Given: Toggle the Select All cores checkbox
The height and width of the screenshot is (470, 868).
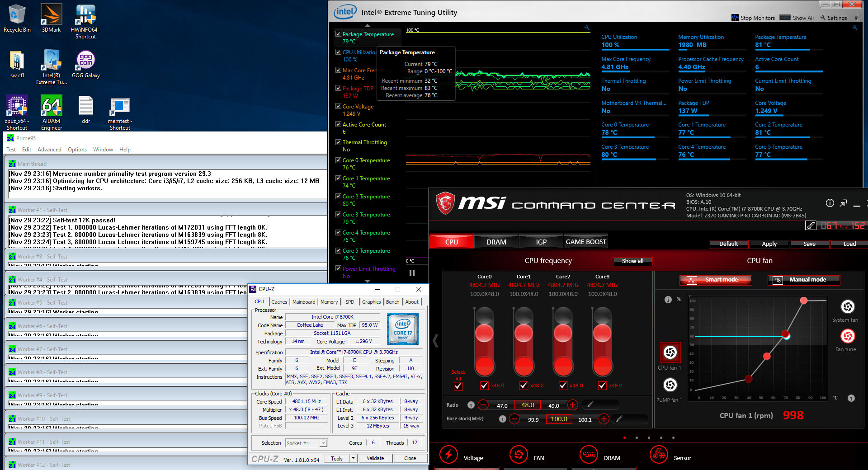Looking at the screenshot, I should point(458,386).
